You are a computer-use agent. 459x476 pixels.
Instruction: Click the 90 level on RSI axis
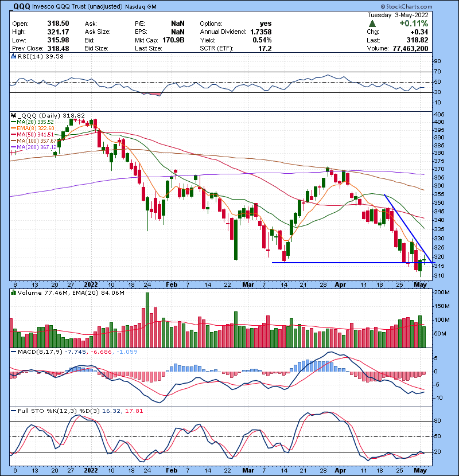click(437, 61)
